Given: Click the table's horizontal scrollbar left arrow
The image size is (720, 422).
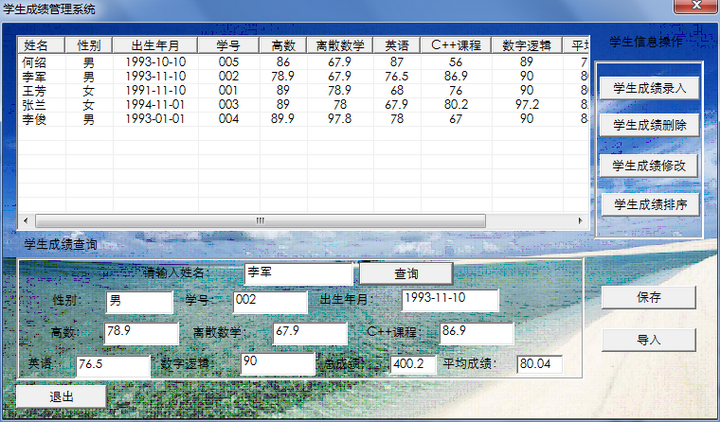Looking at the screenshot, I should [x=26, y=221].
